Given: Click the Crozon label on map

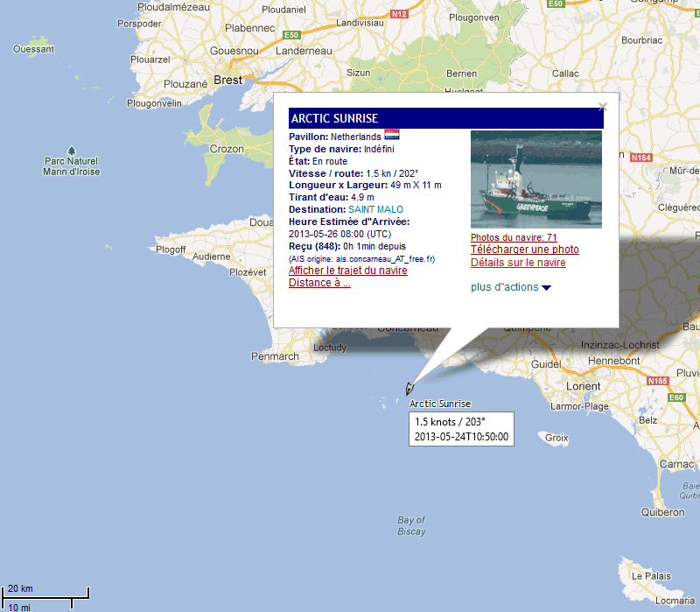Looking at the screenshot, I should coord(227,149).
